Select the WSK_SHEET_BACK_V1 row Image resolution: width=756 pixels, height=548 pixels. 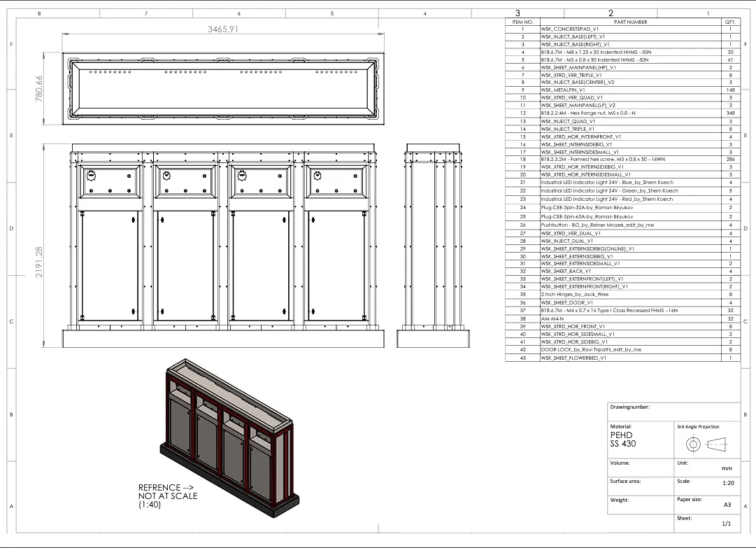(x=622, y=271)
